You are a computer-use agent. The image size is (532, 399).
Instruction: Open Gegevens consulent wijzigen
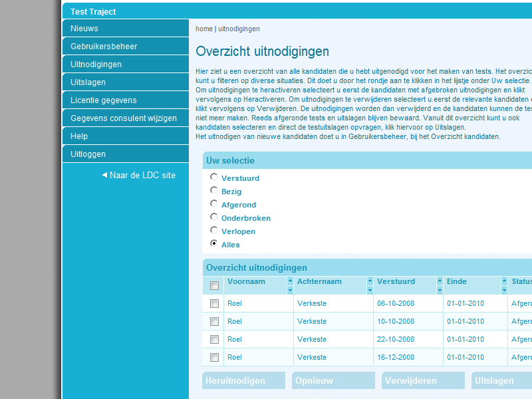[126, 118]
